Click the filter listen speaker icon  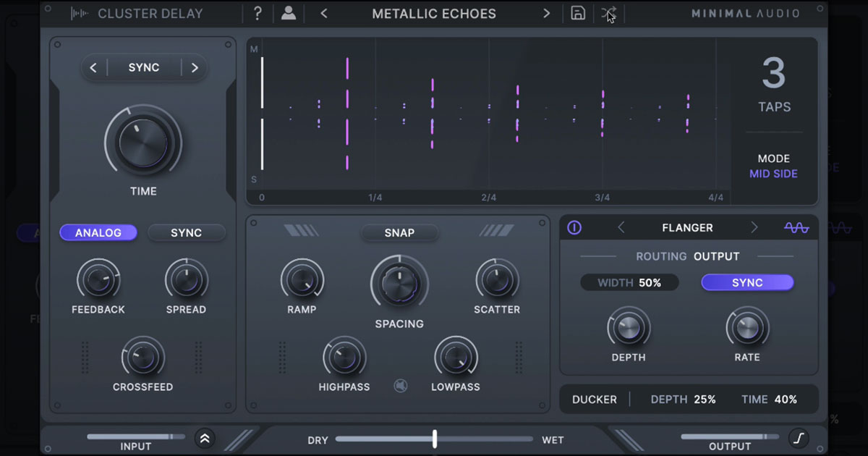click(400, 387)
